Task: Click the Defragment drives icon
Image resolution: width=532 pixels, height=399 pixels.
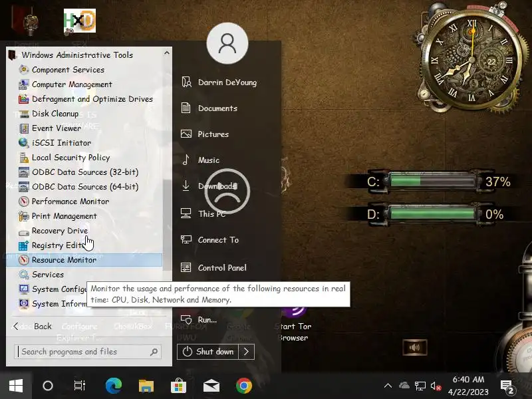Action: [x=23, y=98]
